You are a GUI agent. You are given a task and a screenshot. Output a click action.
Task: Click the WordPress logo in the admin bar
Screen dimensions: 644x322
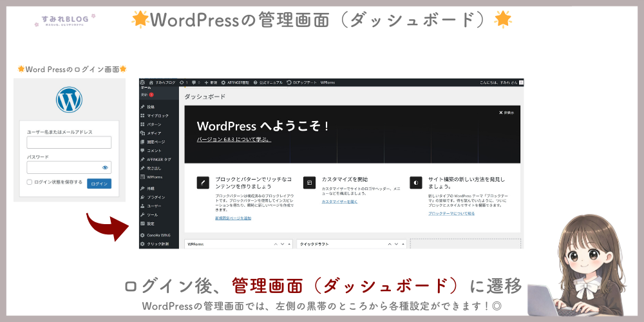142,82
